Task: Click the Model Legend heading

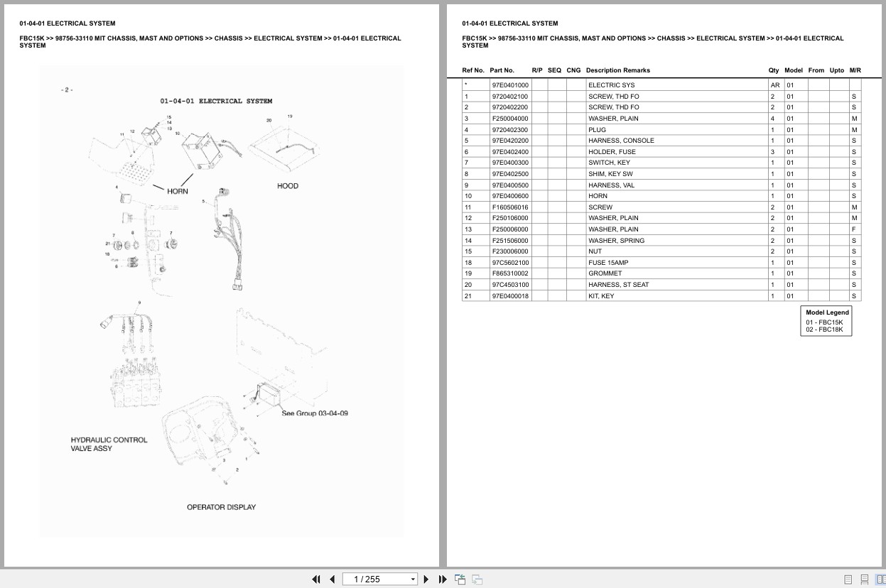Action: coord(827,312)
